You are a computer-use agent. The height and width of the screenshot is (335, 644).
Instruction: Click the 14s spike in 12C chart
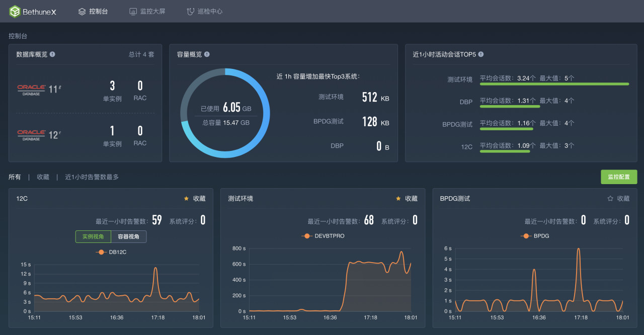155,268
